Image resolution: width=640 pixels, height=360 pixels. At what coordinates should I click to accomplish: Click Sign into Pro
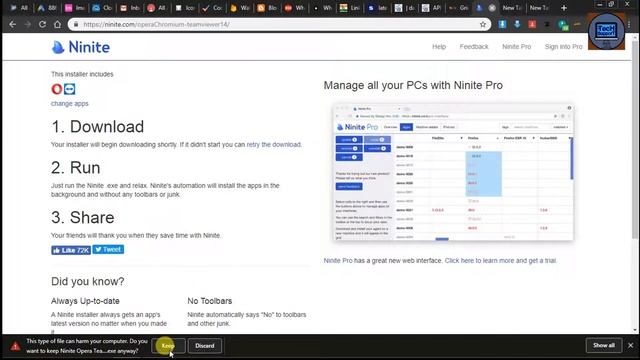coord(563,47)
